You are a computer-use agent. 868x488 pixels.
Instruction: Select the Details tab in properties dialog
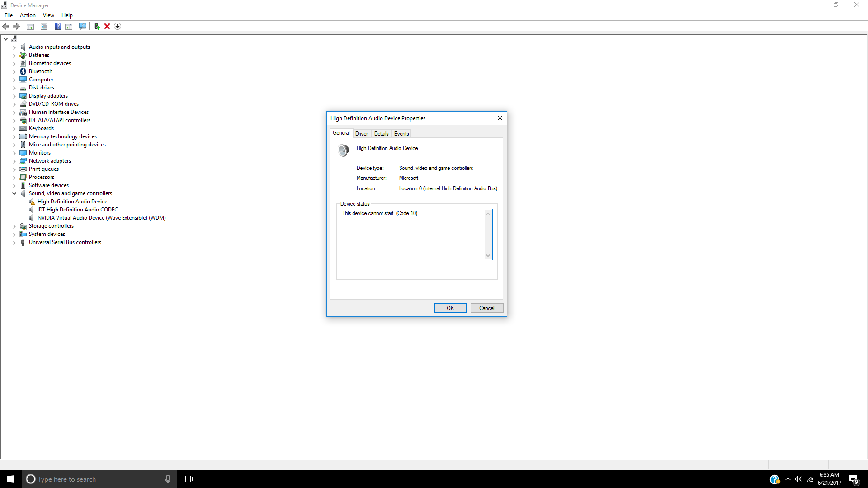pos(381,133)
